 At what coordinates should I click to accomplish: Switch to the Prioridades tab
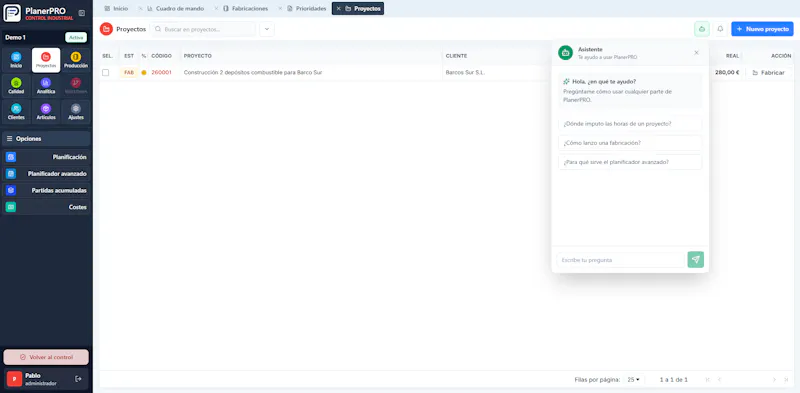pyautogui.click(x=307, y=9)
